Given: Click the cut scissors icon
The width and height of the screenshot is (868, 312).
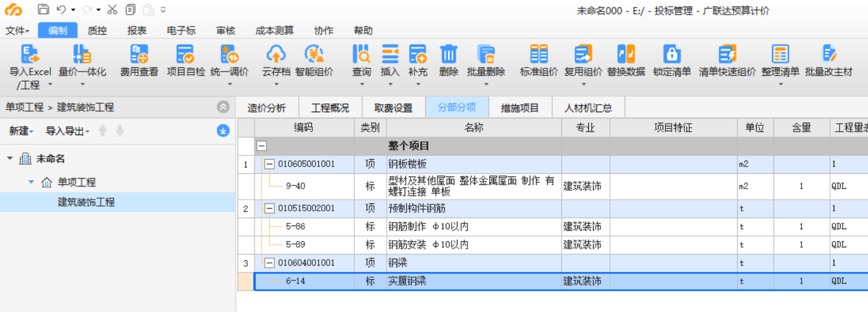Looking at the screenshot, I should click(112, 9).
